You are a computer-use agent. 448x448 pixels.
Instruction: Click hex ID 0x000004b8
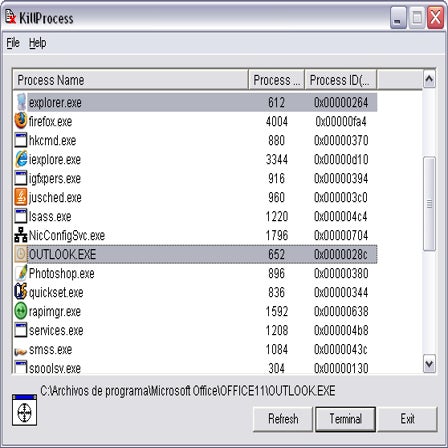[341, 331]
